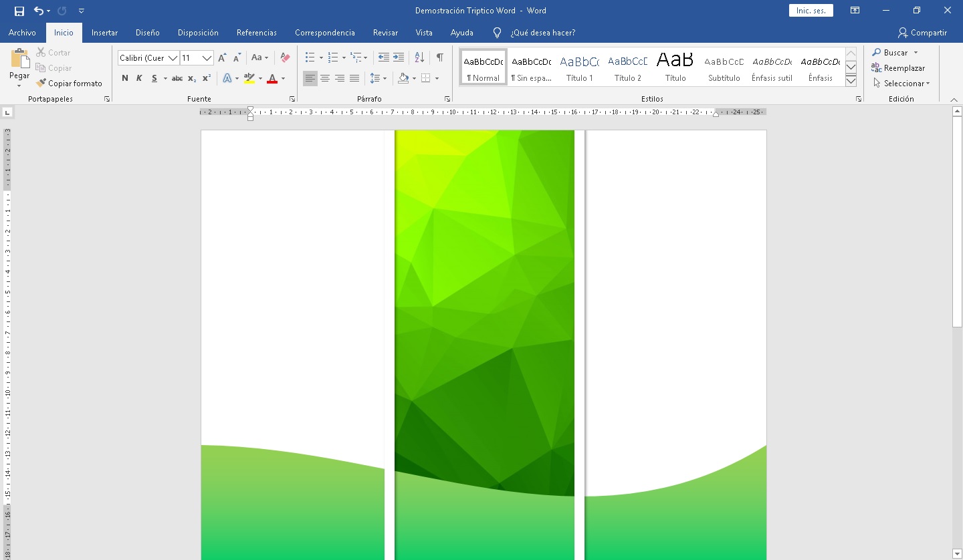Save the document with the floppy disk icon

pos(19,11)
